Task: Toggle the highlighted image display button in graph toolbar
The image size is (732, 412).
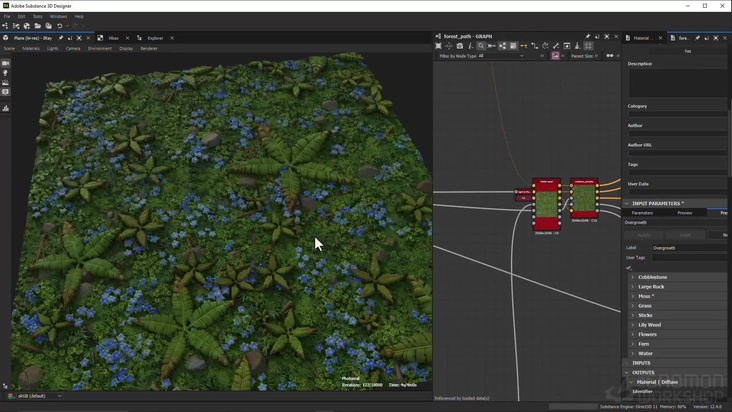Action: pyautogui.click(x=556, y=56)
